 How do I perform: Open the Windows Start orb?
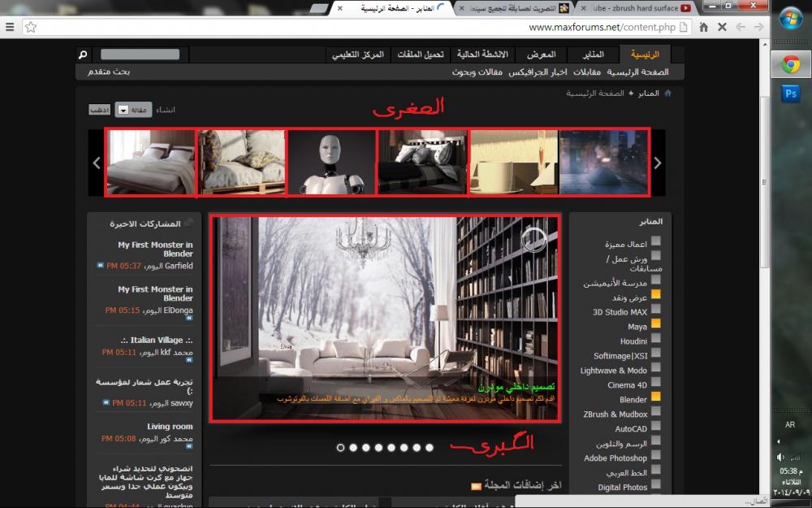(791, 20)
